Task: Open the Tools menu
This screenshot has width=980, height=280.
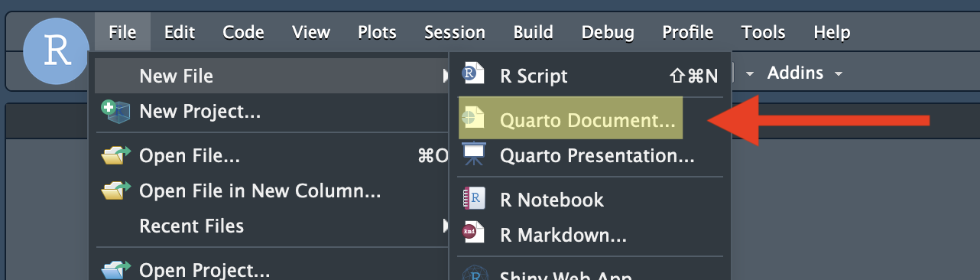Action: [x=763, y=32]
